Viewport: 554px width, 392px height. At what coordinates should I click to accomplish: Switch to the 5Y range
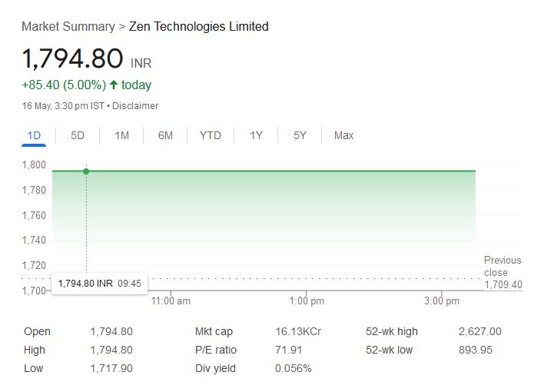click(300, 135)
